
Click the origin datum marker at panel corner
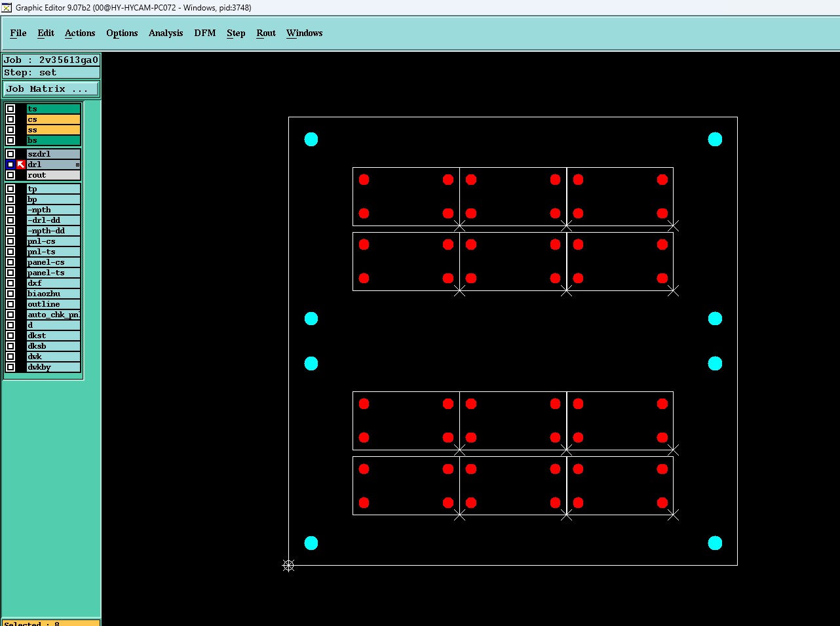click(x=288, y=565)
